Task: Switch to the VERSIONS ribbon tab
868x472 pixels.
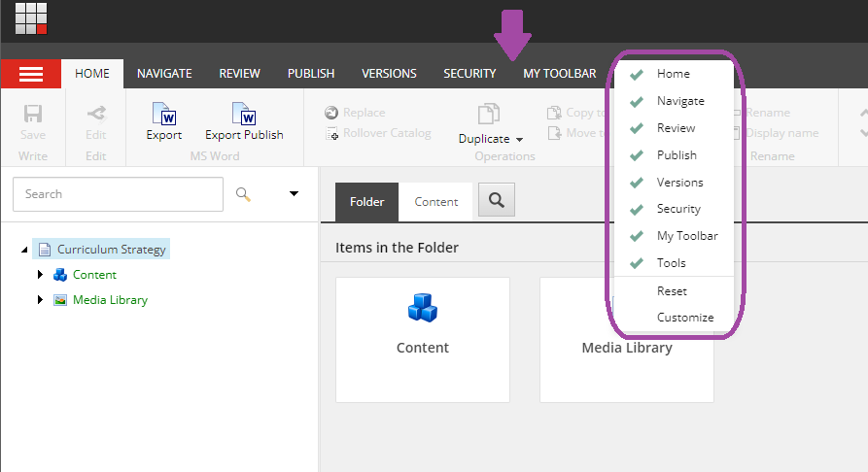Action: [x=389, y=74]
